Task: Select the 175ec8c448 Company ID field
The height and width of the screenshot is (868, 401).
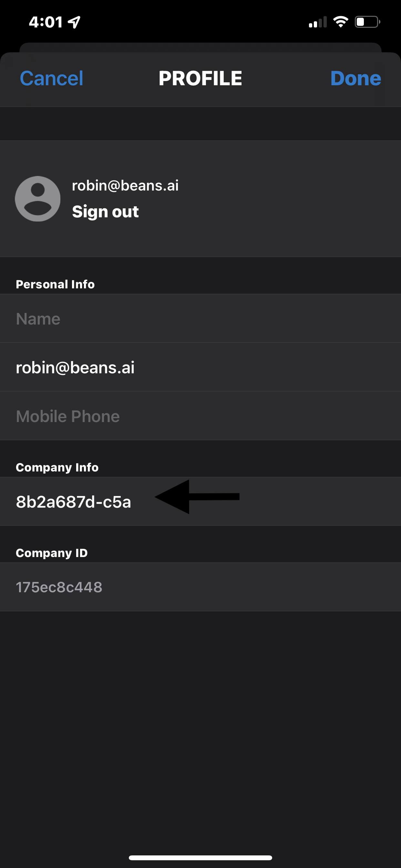Action: click(200, 587)
